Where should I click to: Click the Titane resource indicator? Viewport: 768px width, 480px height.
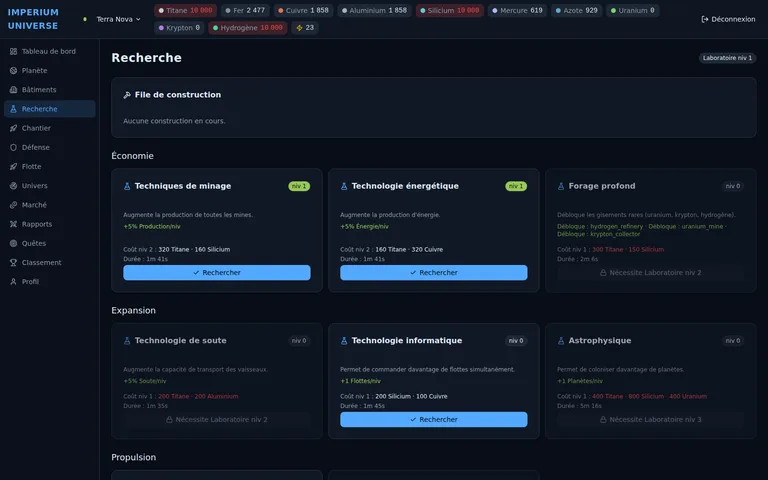(185, 10)
